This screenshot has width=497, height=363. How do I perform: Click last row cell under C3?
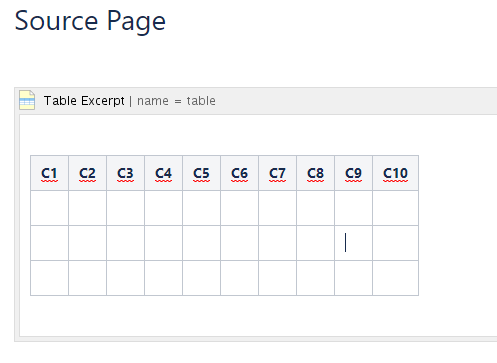125,278
